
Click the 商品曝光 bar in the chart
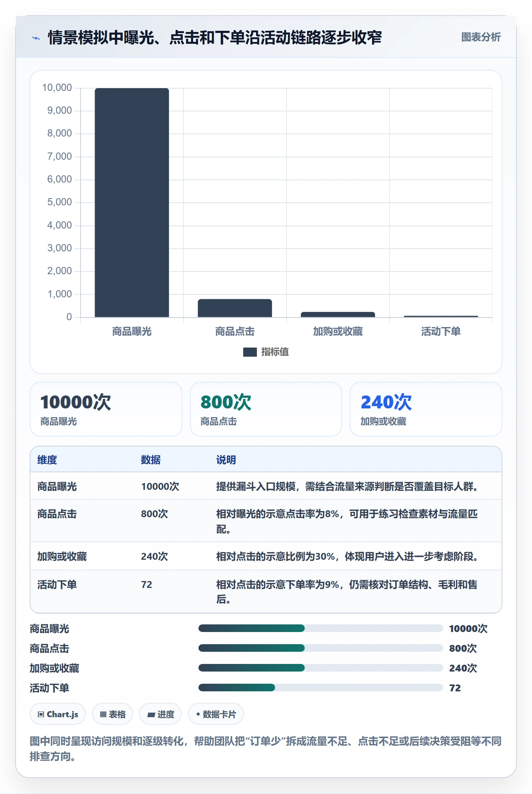tap(132, 202)
